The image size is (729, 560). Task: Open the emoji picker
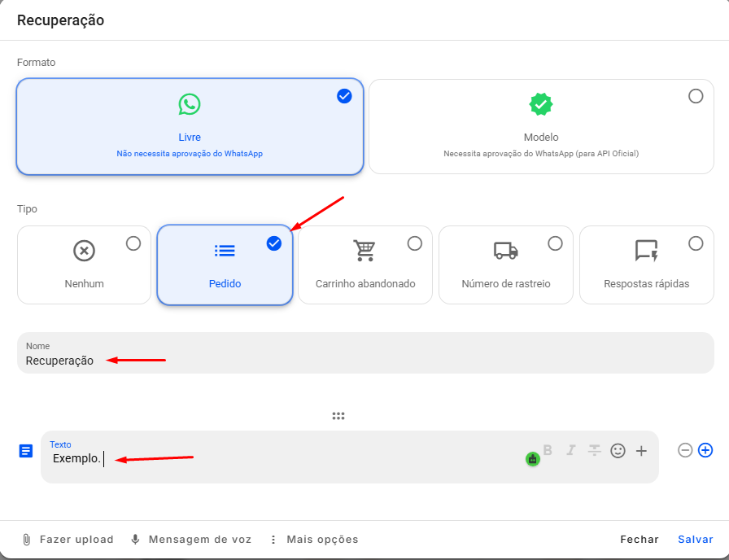coord(618,451)
